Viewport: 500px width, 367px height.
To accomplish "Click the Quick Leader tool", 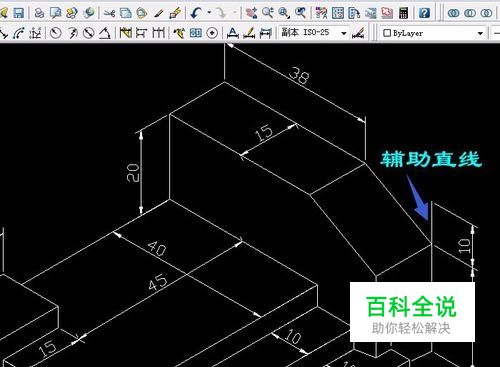I will point(179,33).
